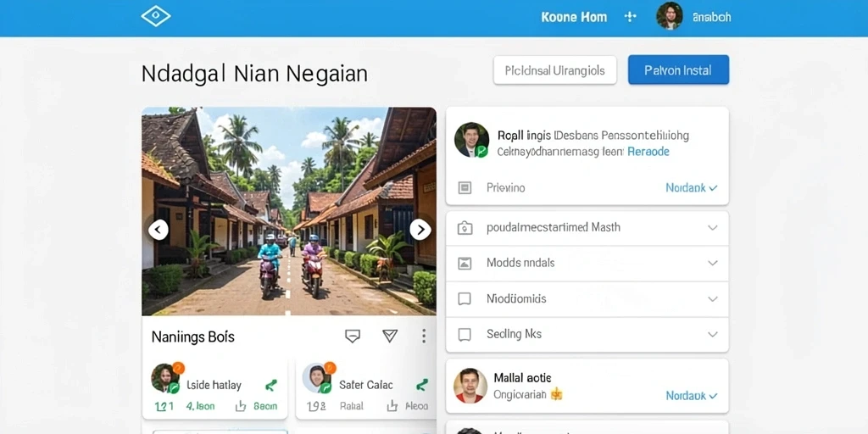Viewport: 868px width, 434px height.
Task: Show the previous photo in carousel
Action: [x=159, y=229]
